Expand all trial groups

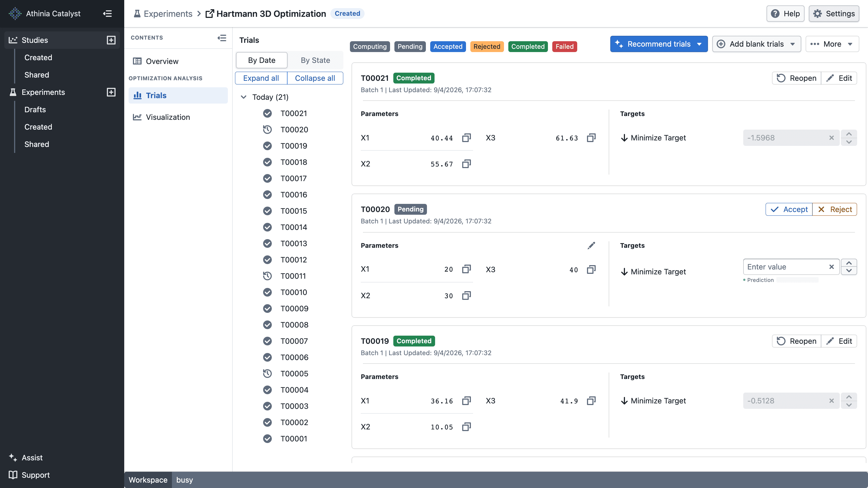tap(261, 78)
